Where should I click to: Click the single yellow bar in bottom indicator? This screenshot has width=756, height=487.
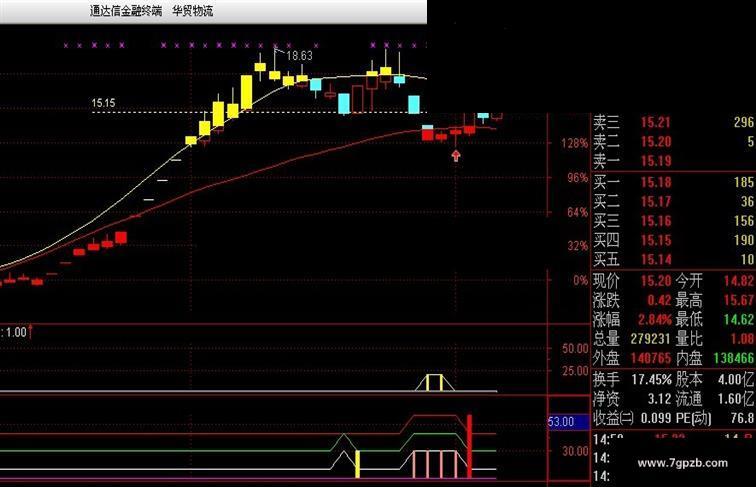(358, 464)
